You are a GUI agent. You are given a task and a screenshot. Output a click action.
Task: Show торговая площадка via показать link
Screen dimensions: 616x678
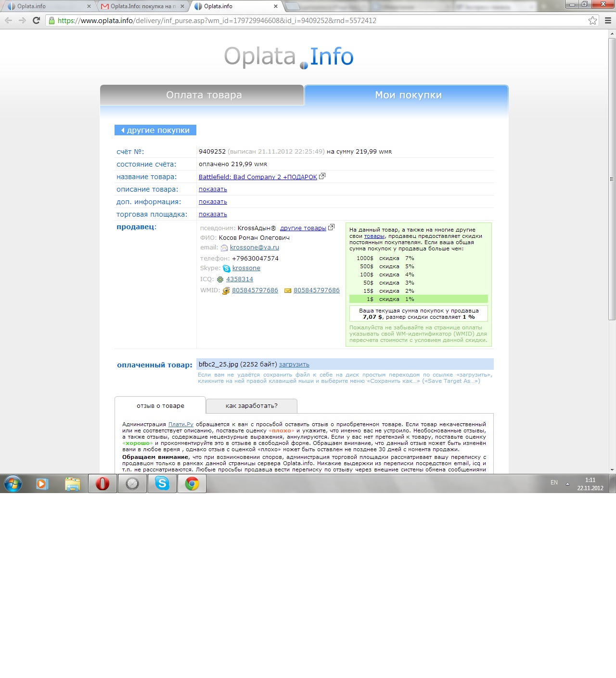pyautogui.click(x=213, y=214)
